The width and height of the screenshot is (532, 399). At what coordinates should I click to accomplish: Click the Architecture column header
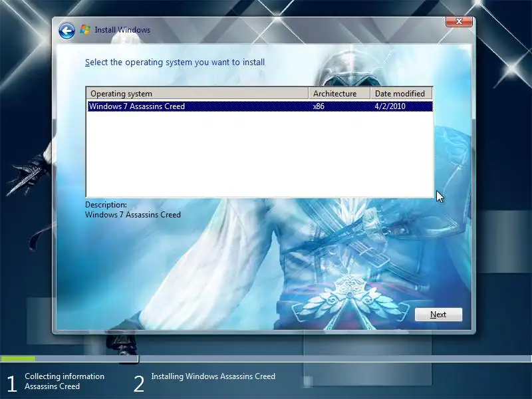pyautogui.click(x=339, y=94)
